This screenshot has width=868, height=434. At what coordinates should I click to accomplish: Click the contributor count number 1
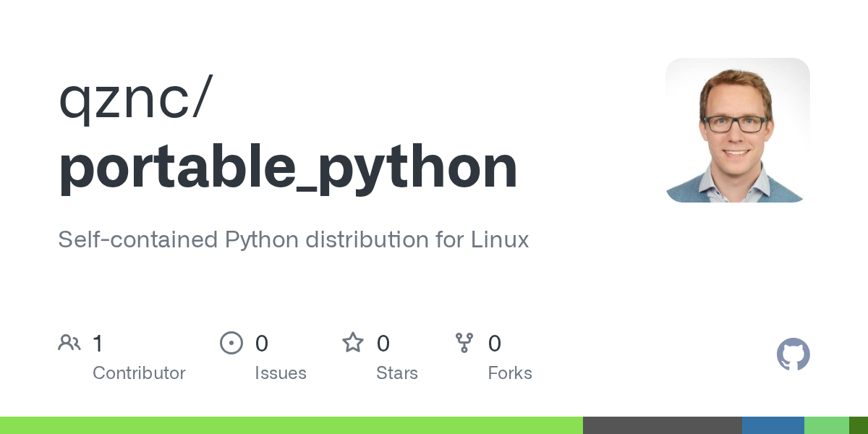click(x=98, y=344)
